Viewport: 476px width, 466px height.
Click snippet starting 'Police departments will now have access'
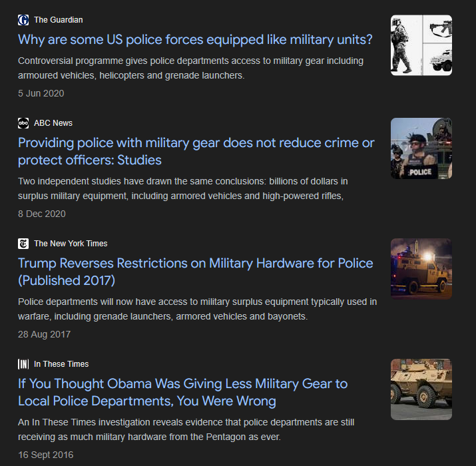(x=197, y=309)
